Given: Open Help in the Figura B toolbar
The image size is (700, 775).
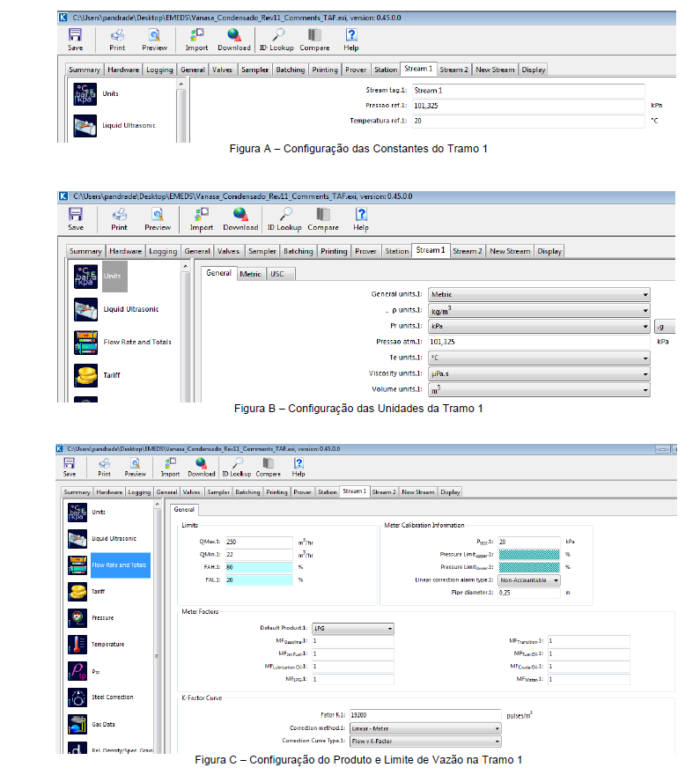Looking at the screenshot, I should click(x=361, y=219).
